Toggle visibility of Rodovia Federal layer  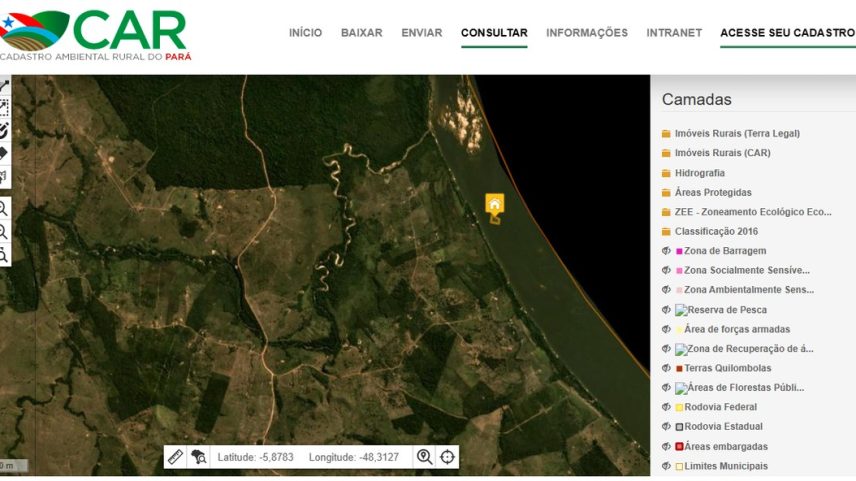[x=666, y=407]
